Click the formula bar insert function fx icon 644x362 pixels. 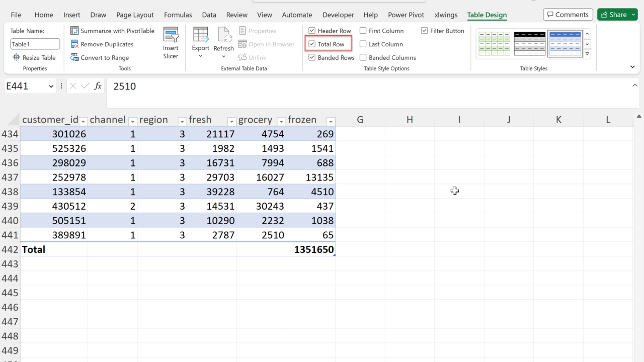point(98,86)
